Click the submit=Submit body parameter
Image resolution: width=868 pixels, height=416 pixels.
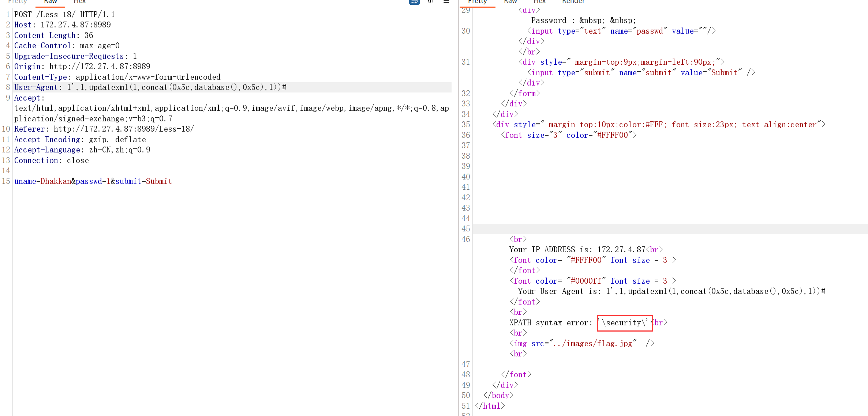[x=143, y=181]
